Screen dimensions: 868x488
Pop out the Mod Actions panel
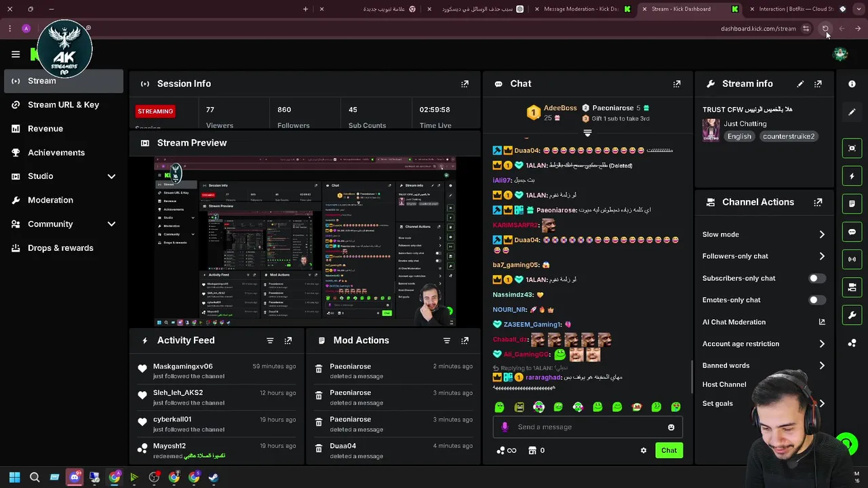tap(465, 340)
